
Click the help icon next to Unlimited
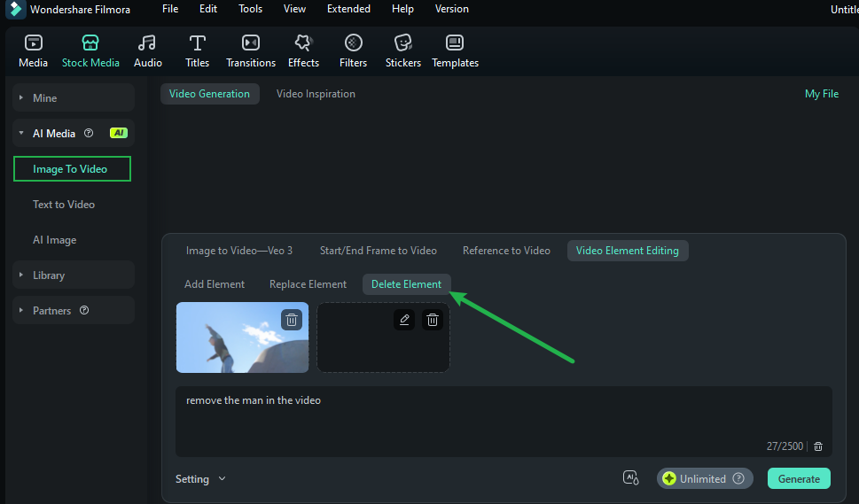coord(738,478)
